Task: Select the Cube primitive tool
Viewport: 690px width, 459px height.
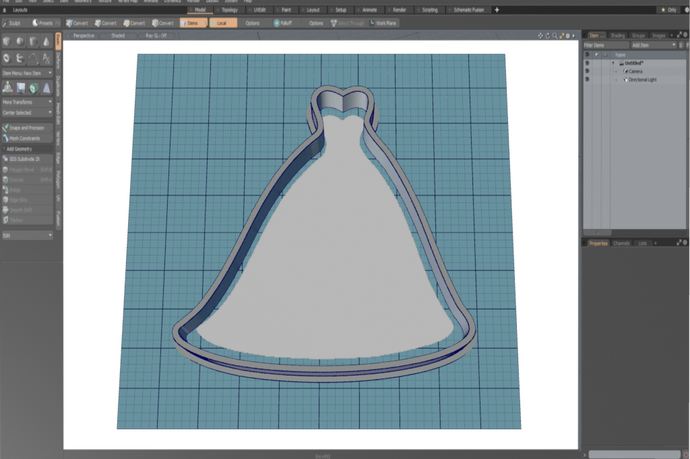Action: click(7, 41)
